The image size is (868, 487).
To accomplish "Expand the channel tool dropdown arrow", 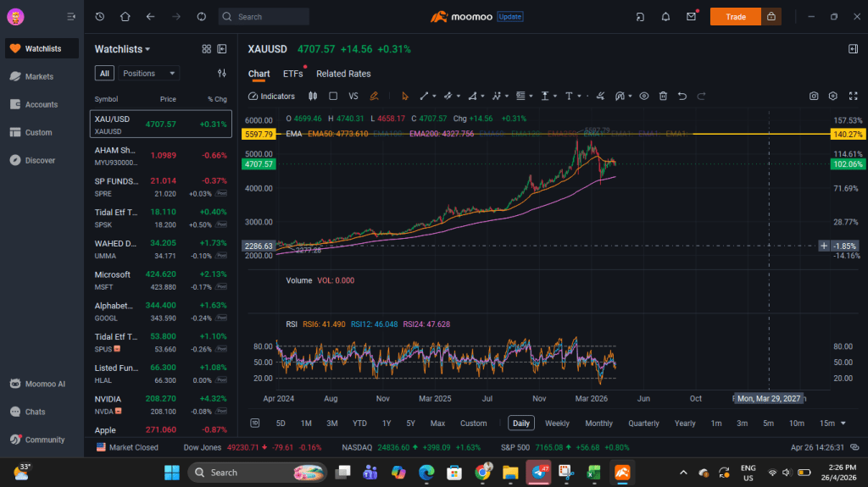I will point(459,97).
